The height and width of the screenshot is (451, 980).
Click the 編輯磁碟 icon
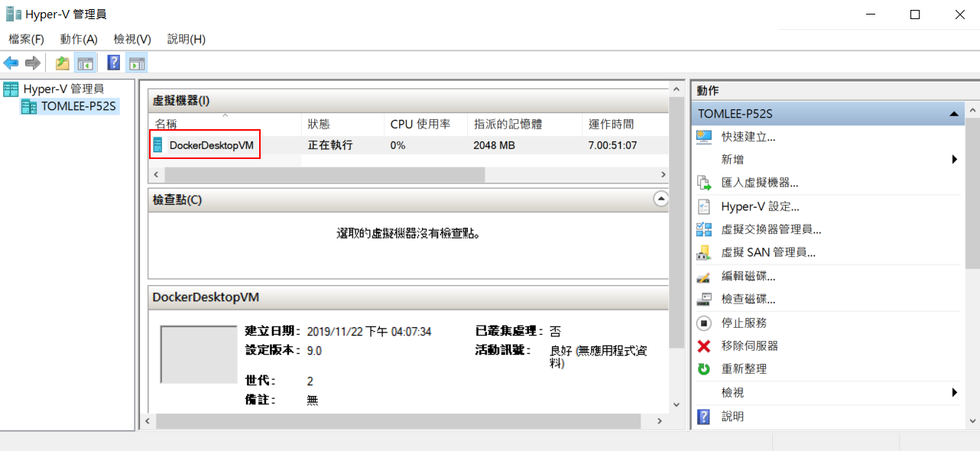click(705, 276)
